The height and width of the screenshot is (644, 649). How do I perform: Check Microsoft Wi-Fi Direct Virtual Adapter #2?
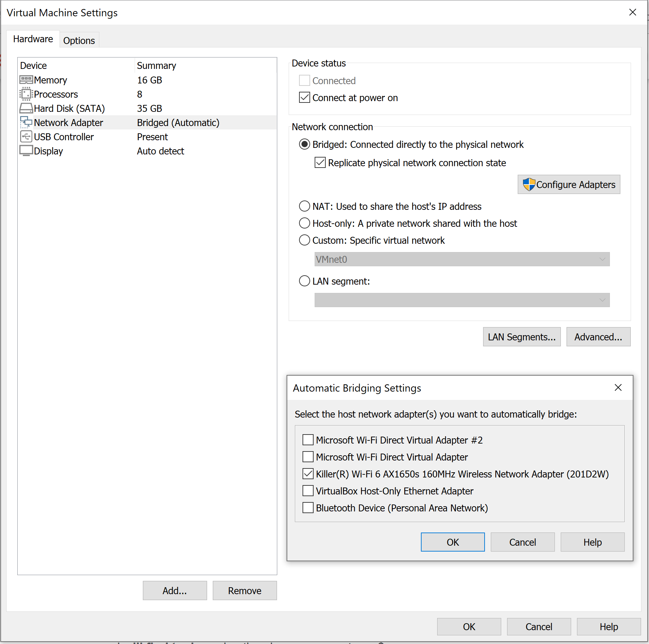pyautogui.click(x=308, y=440)
